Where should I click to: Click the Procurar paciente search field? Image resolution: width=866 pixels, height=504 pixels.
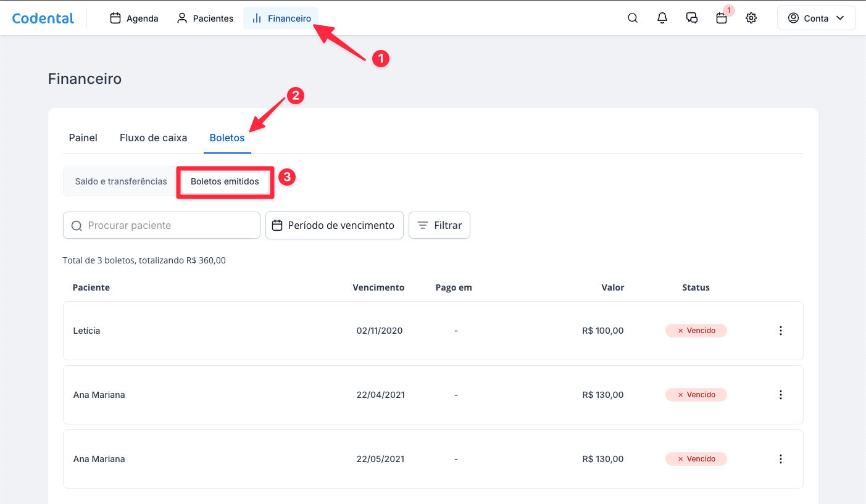(162, 225)
